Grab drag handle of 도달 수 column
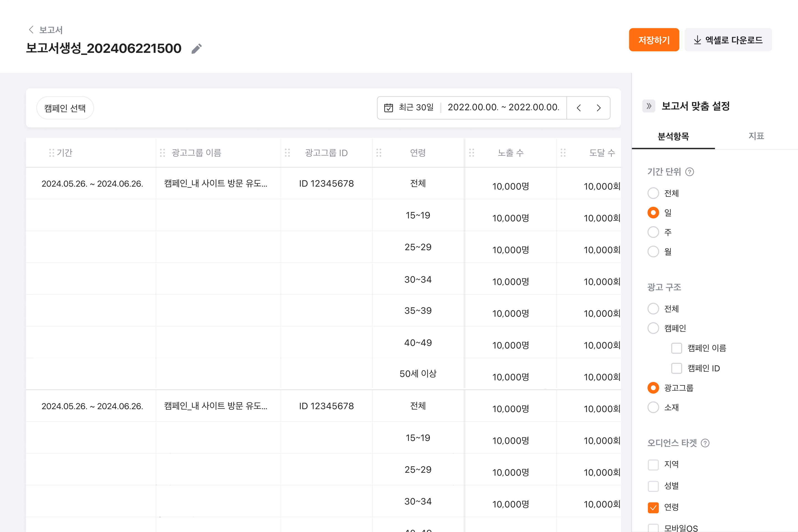The image size is (798, 532). (563, 153)
